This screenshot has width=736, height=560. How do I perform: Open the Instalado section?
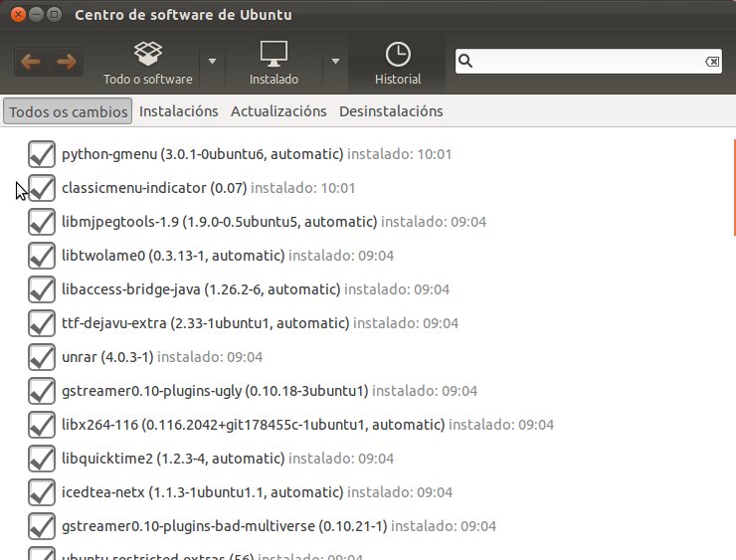point(274,63)
